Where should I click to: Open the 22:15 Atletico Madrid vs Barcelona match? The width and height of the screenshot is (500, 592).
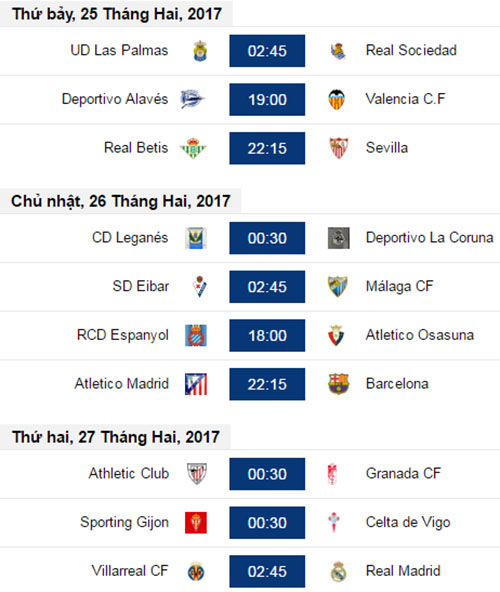point(267,384)
